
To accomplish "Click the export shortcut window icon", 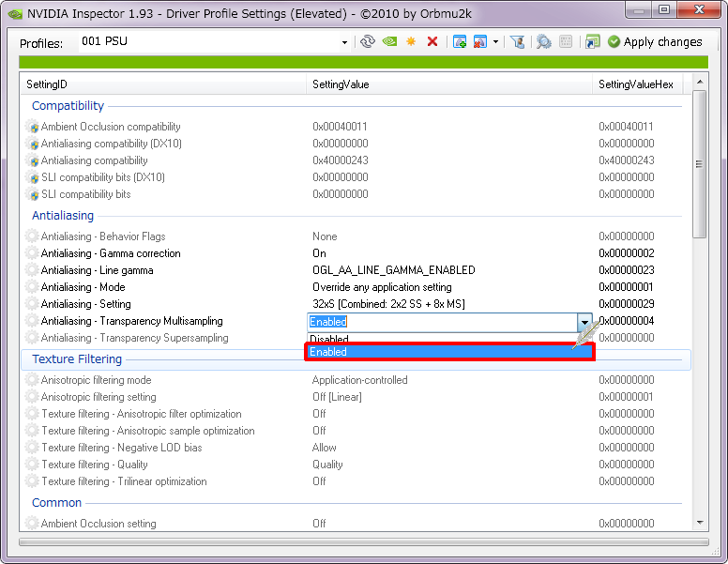I will [x=592, y=42].
